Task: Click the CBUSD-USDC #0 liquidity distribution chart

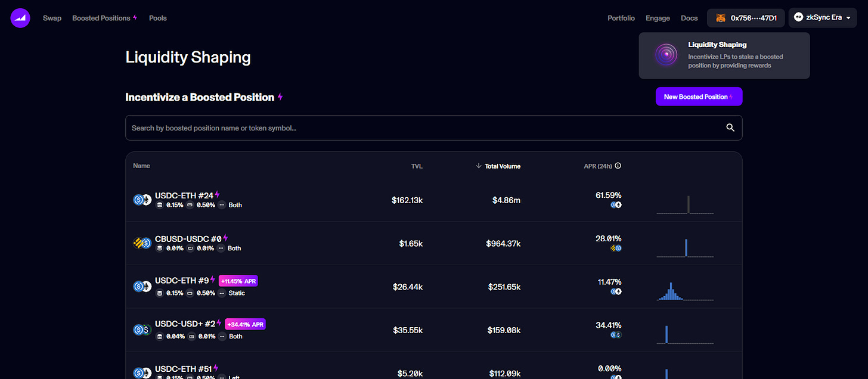Action: (685, 248)
